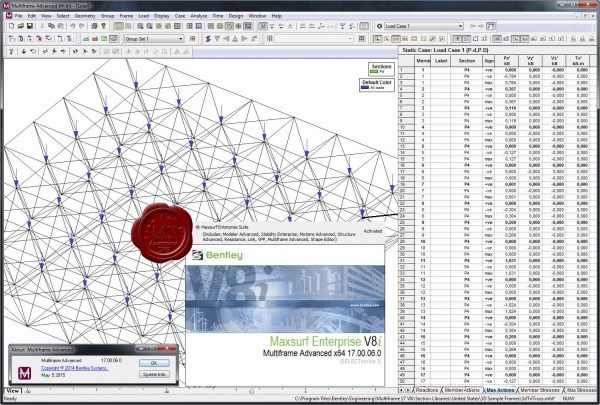
Task: Print the current window
Action: (94, 26)
